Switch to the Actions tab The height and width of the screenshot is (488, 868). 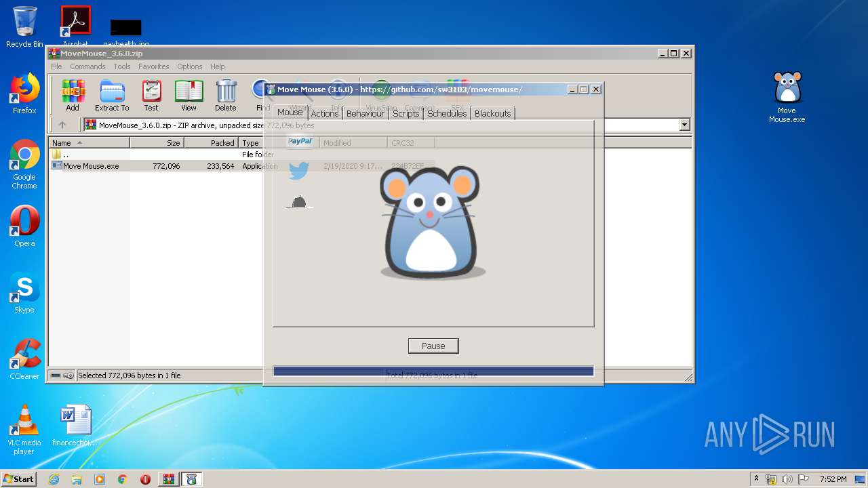coord(325,113)
